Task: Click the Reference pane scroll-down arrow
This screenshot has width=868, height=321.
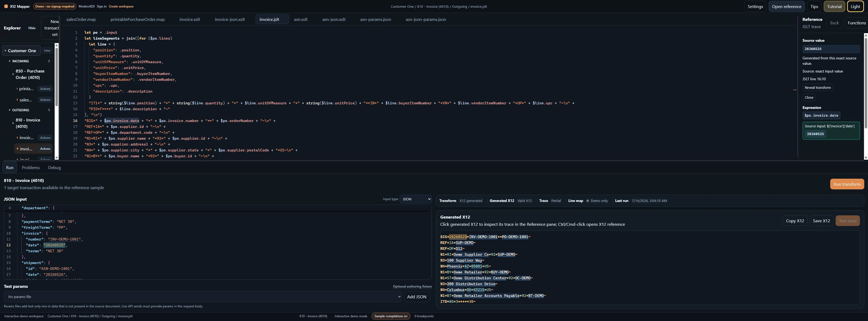Action: pos(866,158)
